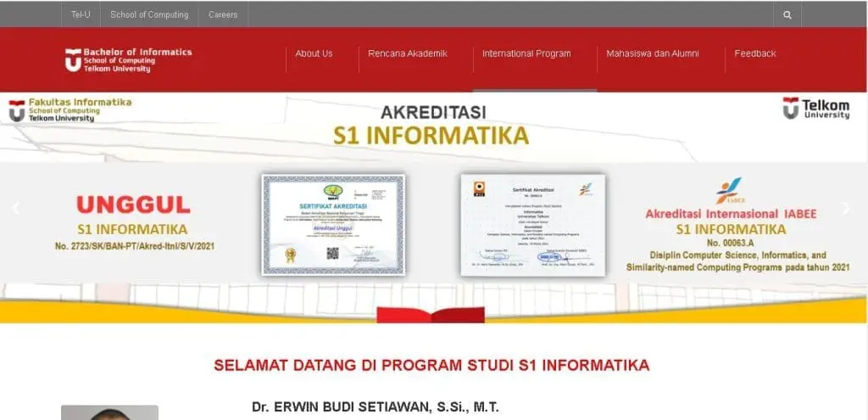This screenshot has height=420, width=868.
Task: Click 'Disiplin Computer Science, Informatics, and' text
Action: 738,255
